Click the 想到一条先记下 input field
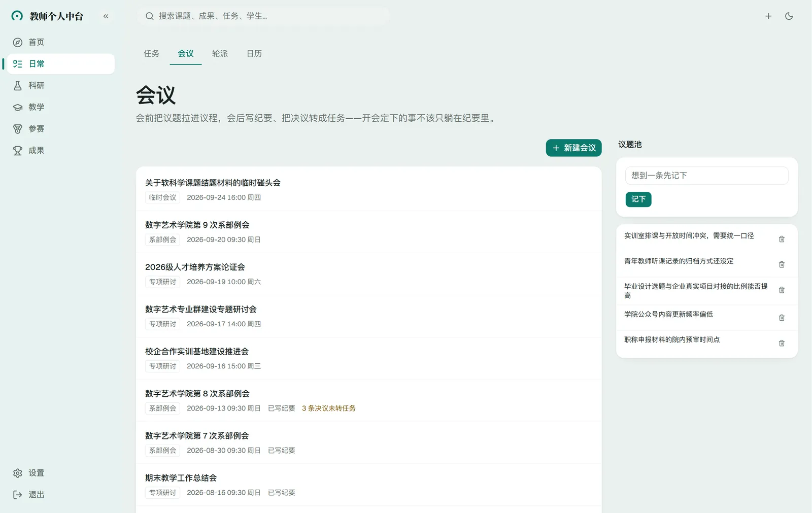 707,176
